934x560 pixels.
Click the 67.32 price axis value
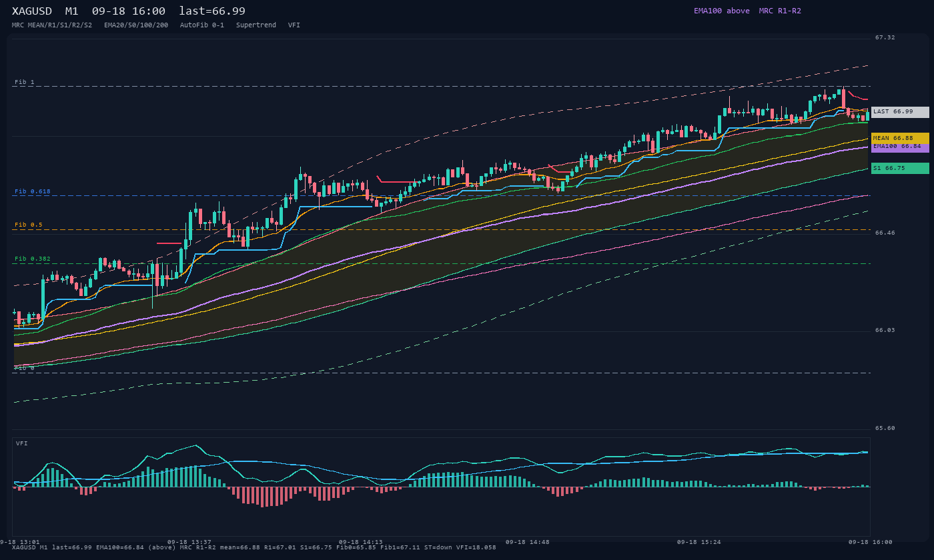click(885, 37)
